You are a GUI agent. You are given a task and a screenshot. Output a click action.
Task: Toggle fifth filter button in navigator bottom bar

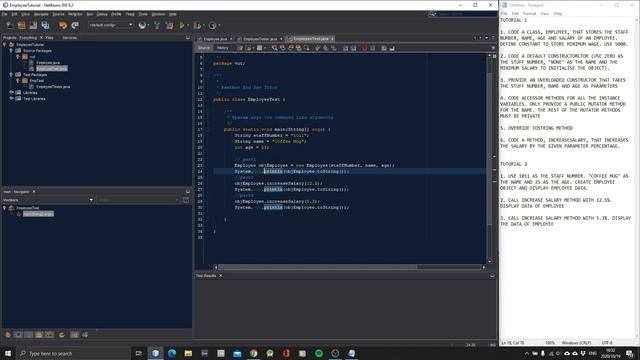tap(49, 335)
